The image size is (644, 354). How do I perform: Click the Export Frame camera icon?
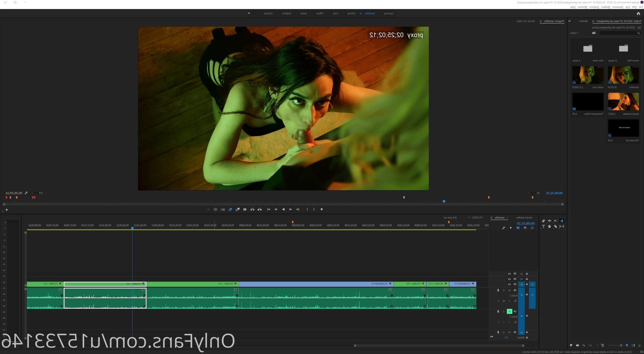[x=245, y=209]
